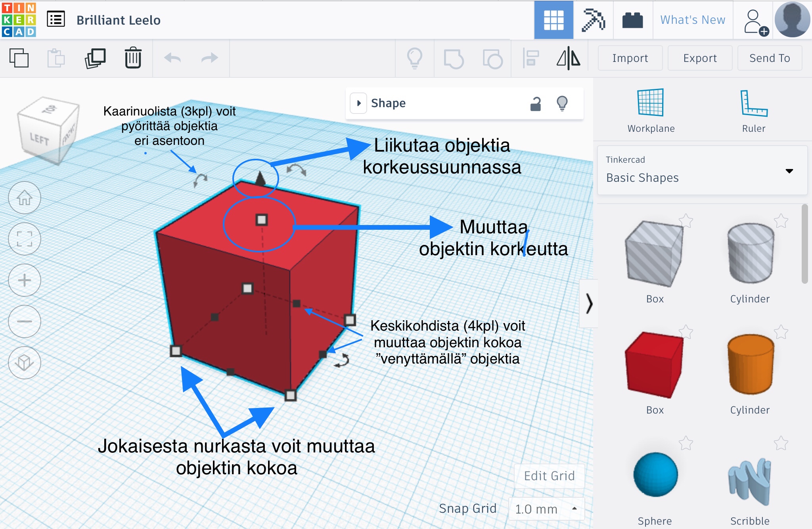This screenshot has width=812, height=529.
Task: Open the Snap Grid 1.0 mm dropdown
Action: coord(546,509)
